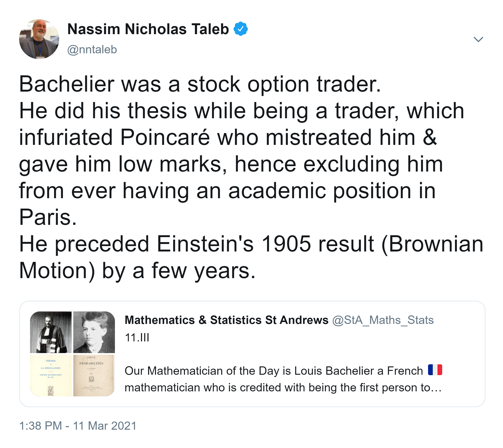The width and height of the screenshot is (503, 448).
Task: Click the blue verified badge
Action: click(240, 29)
